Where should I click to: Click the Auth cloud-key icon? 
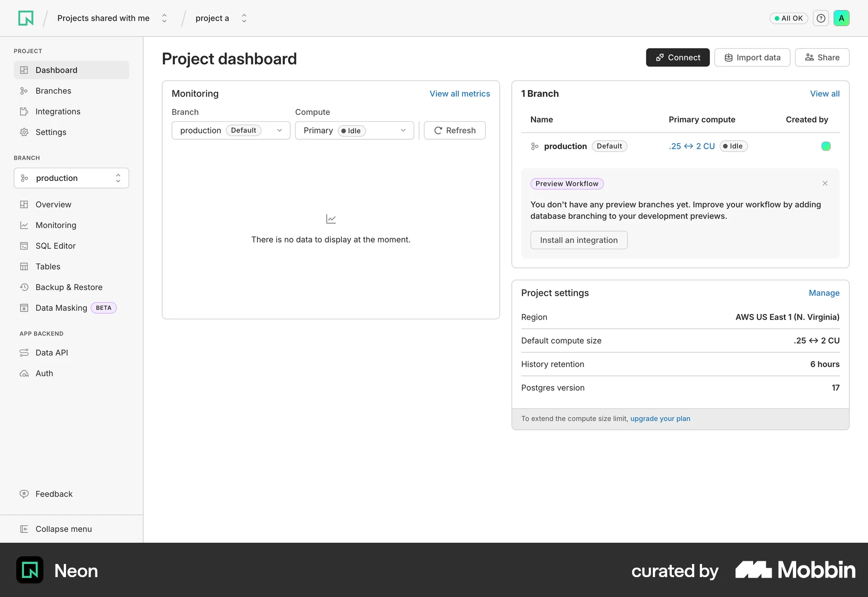pos(24,374)
